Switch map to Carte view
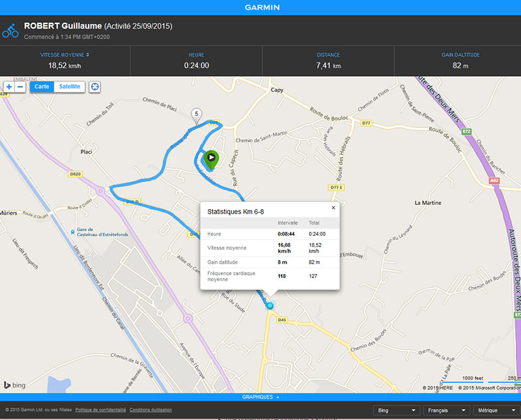This screenshot has height=420, width=521. tap(42, 87)
